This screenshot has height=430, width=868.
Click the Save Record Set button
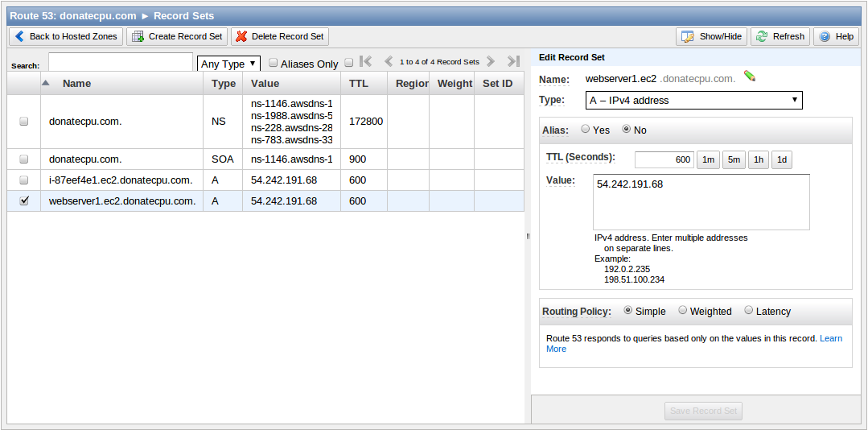(703, 411)
